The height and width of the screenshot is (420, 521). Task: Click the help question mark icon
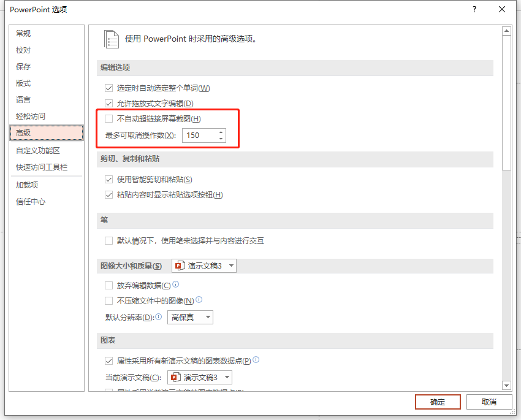[474, 9]
